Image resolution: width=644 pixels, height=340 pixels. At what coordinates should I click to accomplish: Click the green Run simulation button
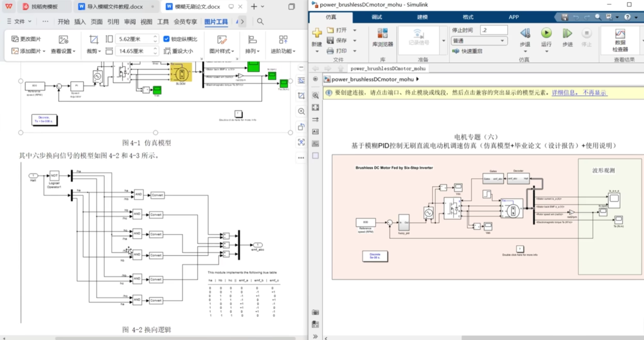tap(546, 34)
